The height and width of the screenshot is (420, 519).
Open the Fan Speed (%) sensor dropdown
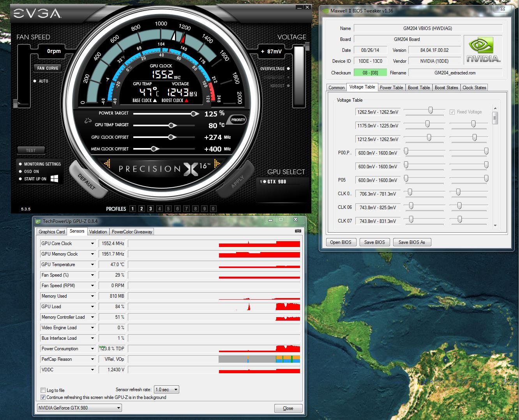92,275
